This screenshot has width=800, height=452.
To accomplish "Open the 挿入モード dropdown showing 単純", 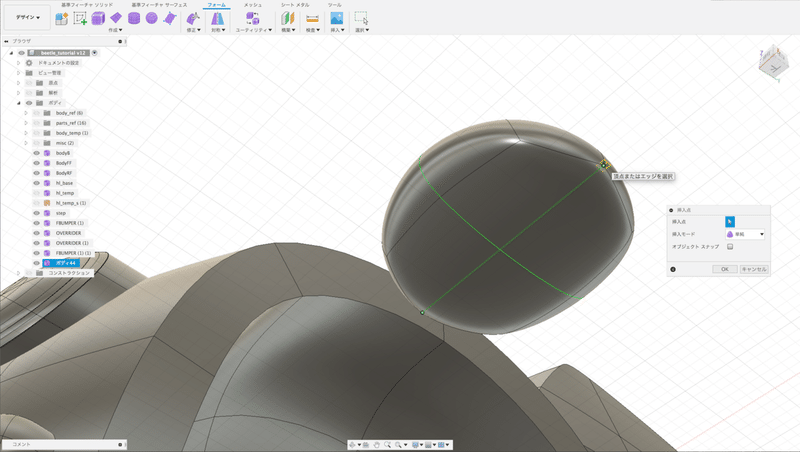I will 745,234.
